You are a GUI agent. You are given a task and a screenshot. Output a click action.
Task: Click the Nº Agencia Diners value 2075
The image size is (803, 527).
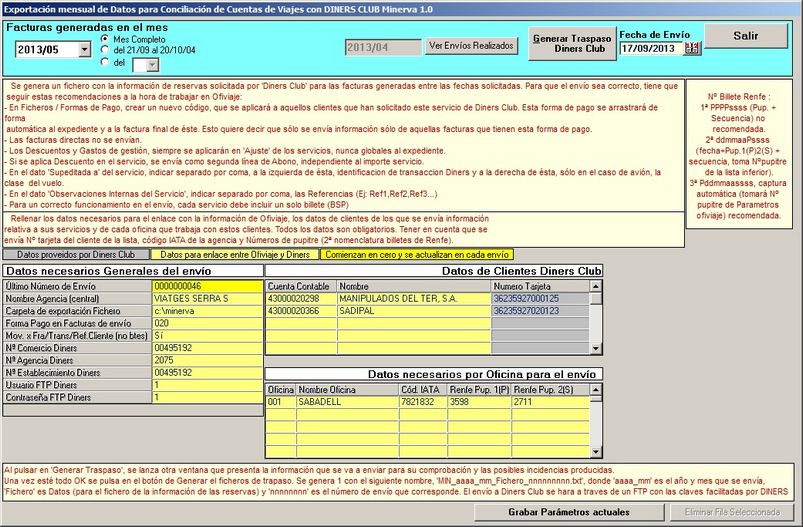click(207, 360)
